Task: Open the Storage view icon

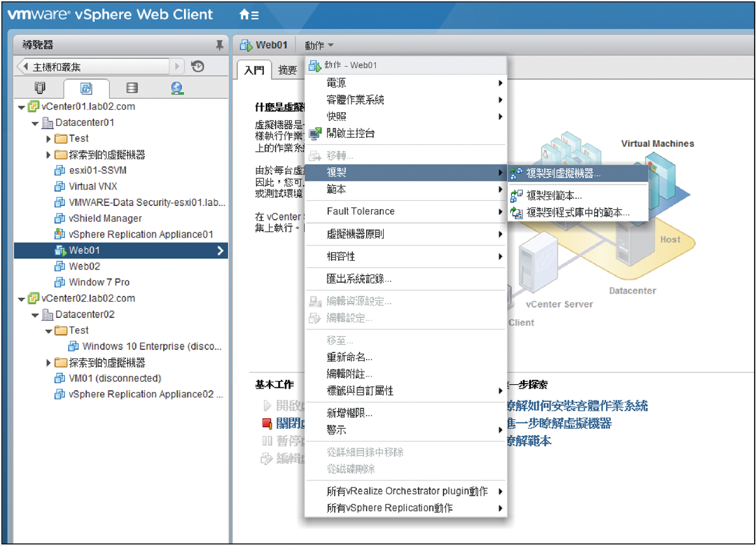Action: tap(132, 89)
